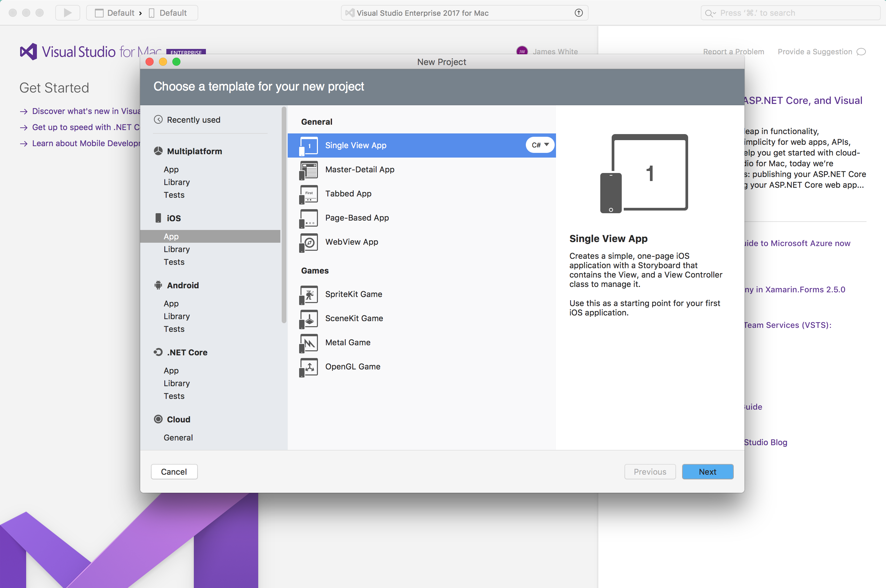Open the Default configuration selector
This screenshot has height=588, width=886.
pos(115,13)
